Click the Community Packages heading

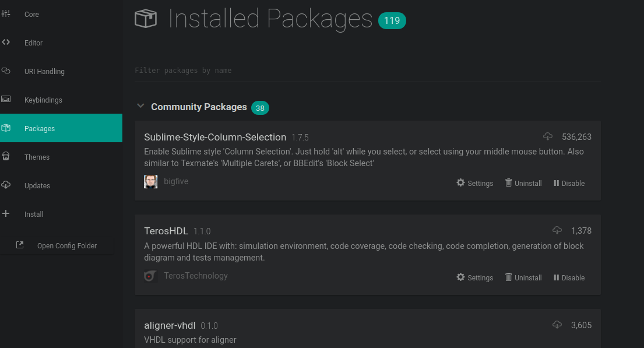coord(199,107)
